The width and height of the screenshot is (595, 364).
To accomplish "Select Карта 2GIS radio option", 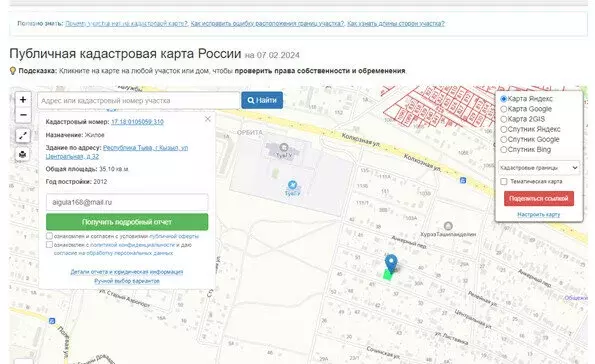I will [504, 119].
